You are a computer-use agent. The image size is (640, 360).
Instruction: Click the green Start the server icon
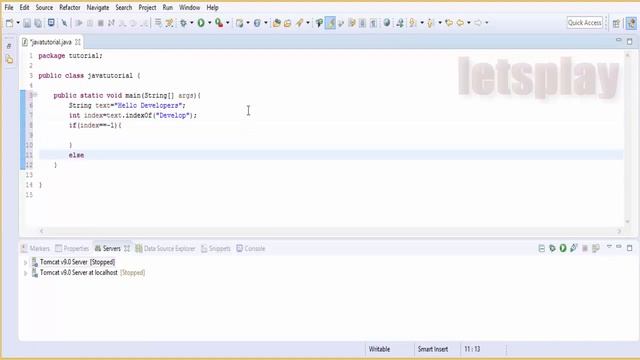tap(563, 248)
